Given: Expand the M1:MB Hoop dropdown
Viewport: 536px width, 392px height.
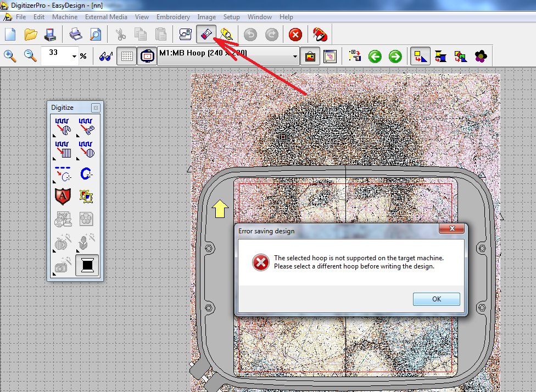Looking at the screenshot, I should click(295, 56).
